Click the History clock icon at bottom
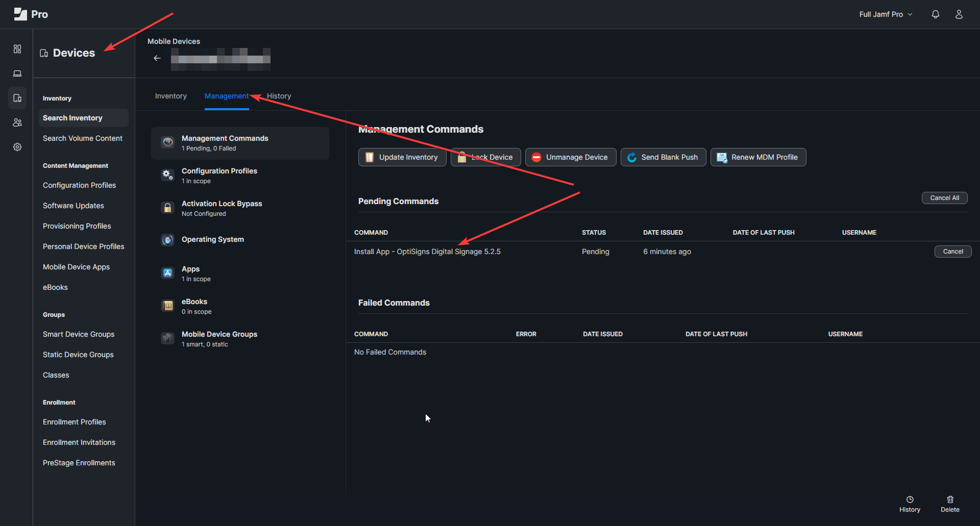Screen dimensions: 980x526 910,499
